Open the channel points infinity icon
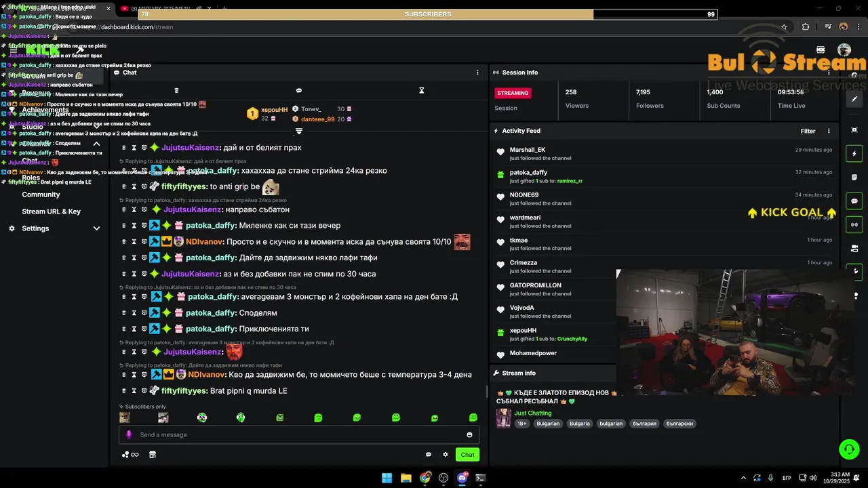 tap(130, 455)
